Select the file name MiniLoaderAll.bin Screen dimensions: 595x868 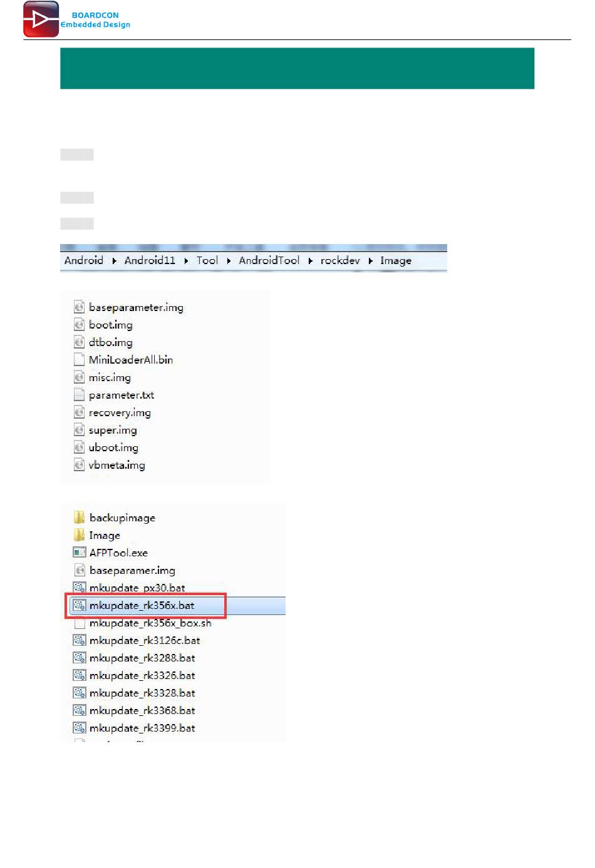coord(131,360)
